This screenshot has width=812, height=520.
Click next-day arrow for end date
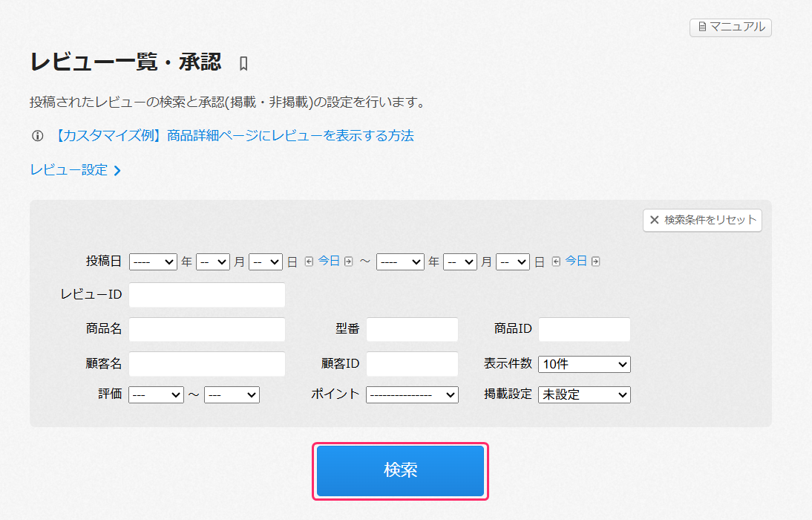(x=595, y=261)
